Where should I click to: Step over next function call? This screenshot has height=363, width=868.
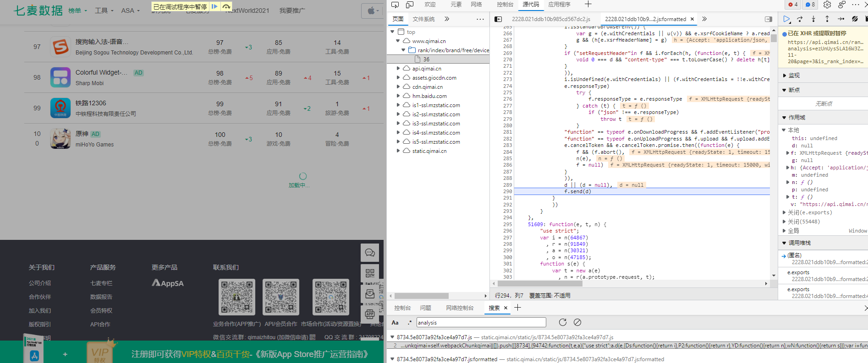(x=800, y=19)
